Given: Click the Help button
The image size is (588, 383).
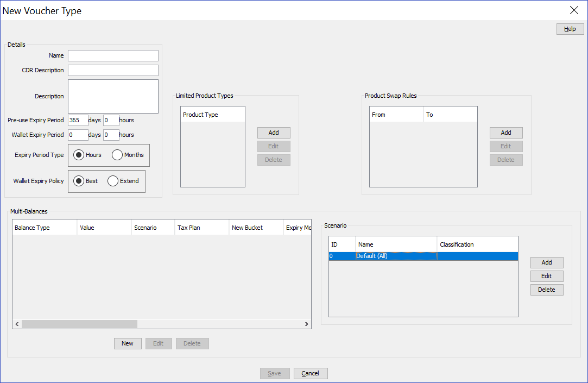Looking at the screenshot, I should click(570, 28).
